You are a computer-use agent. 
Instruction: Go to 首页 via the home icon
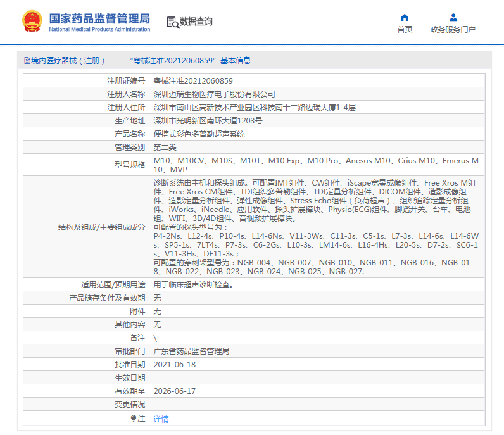(x=405, y=17)
